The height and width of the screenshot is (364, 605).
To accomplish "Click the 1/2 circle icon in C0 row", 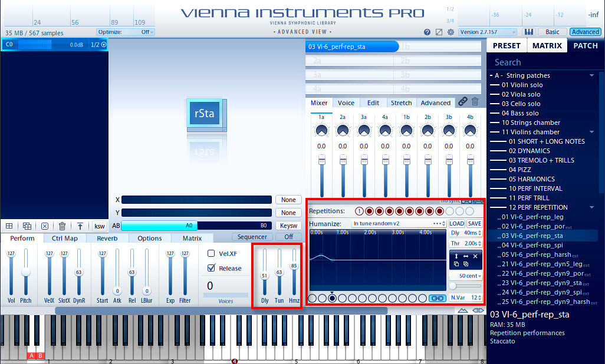I will pyautogui.click(x=103, y=45).
